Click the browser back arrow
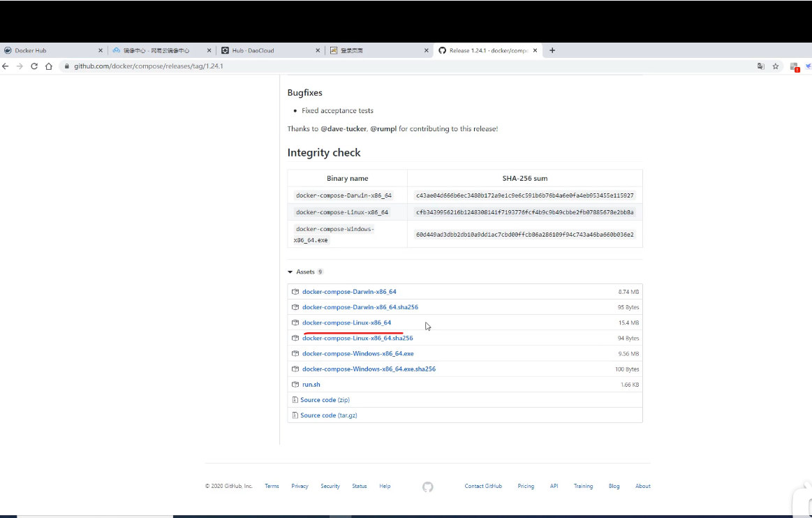 click(6, 66)
